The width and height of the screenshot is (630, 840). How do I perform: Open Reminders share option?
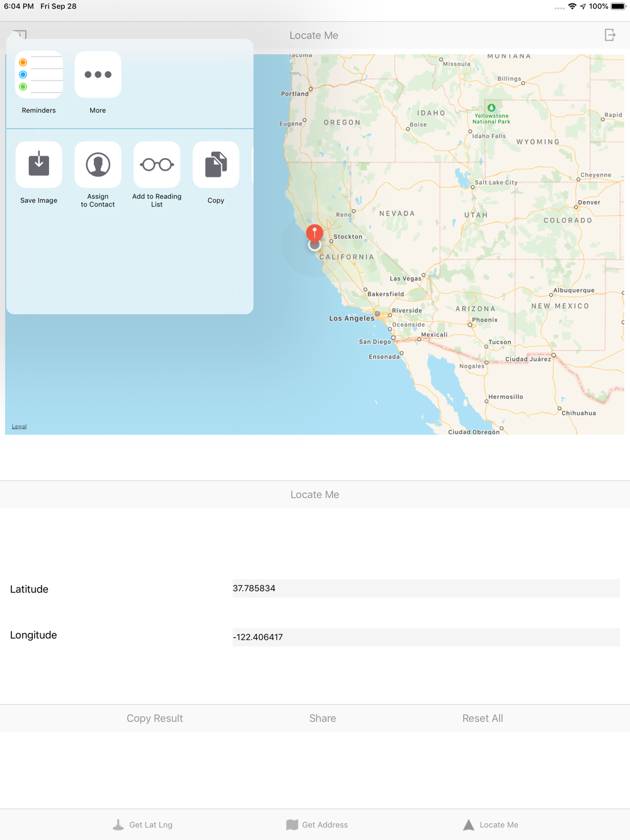(x=39, y=75)
